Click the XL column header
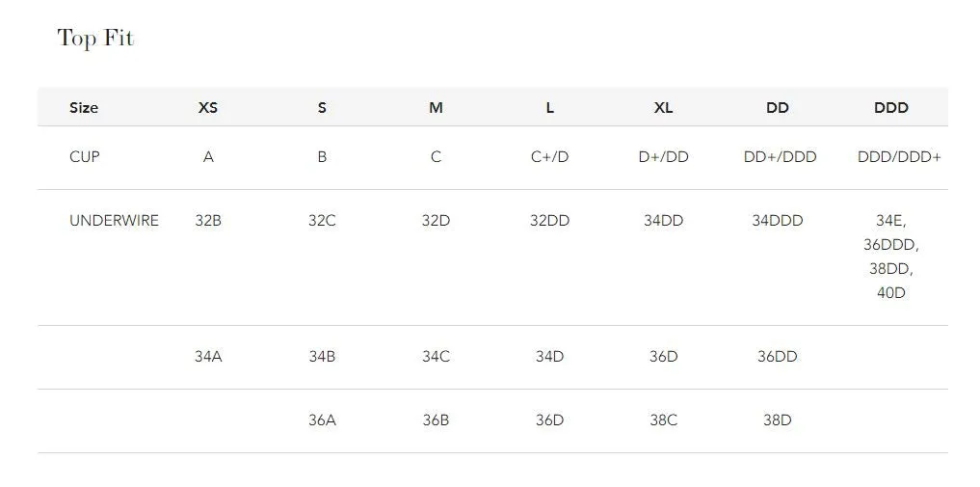Screen dimensions: 980x487 pos(663,108)
